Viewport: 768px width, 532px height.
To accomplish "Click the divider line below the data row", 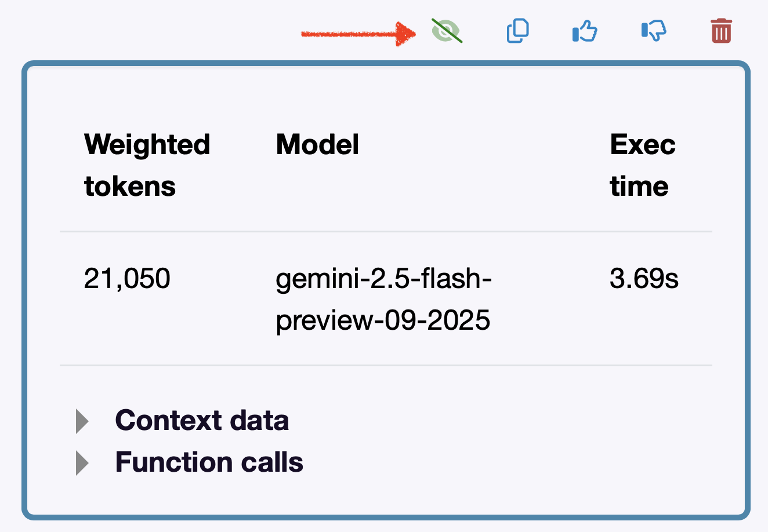I will [x=386, y=366].
